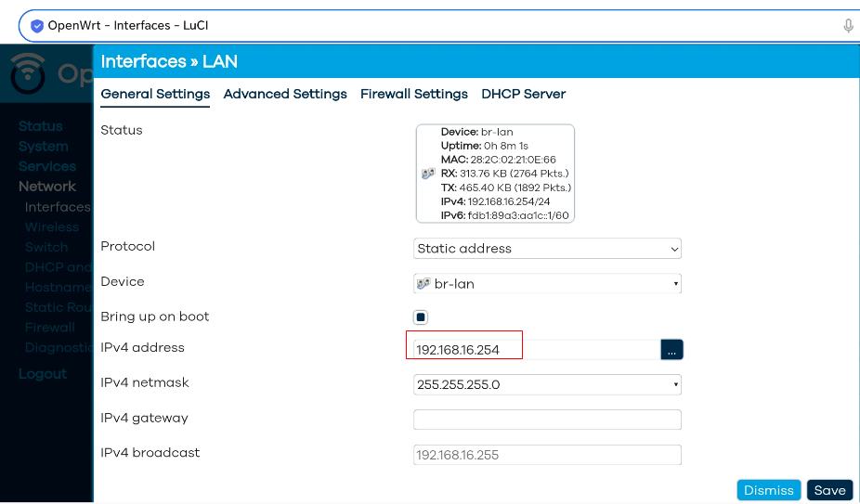
Task: Click the IPv4 address input field
Action: coord(537,350)
